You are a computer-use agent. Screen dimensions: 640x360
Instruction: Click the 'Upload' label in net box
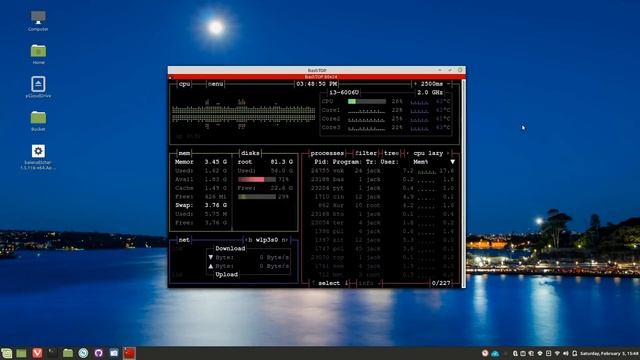click(227, 274)
